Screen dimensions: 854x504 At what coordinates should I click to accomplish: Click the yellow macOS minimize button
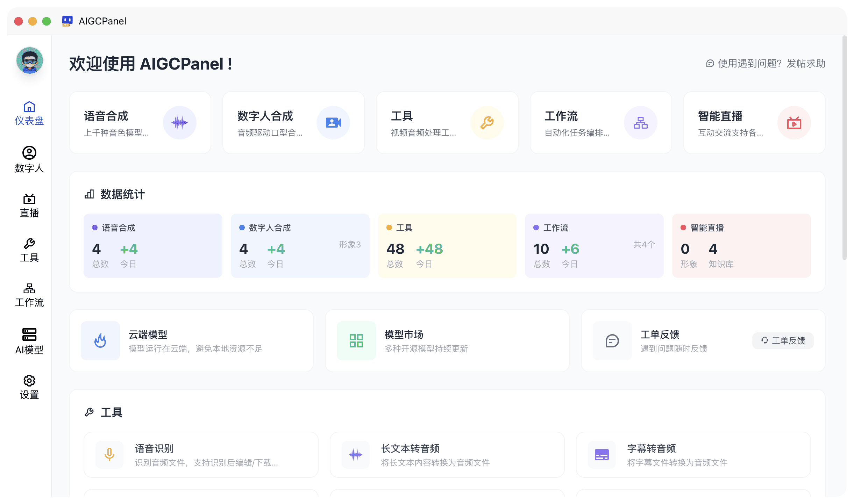(x=33, y=21)
